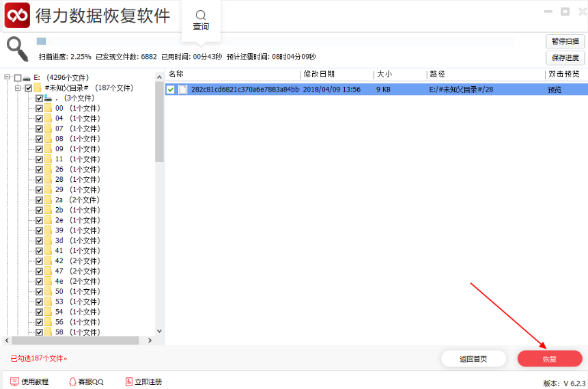Click 立即注册 register icon

coord(128,381)
